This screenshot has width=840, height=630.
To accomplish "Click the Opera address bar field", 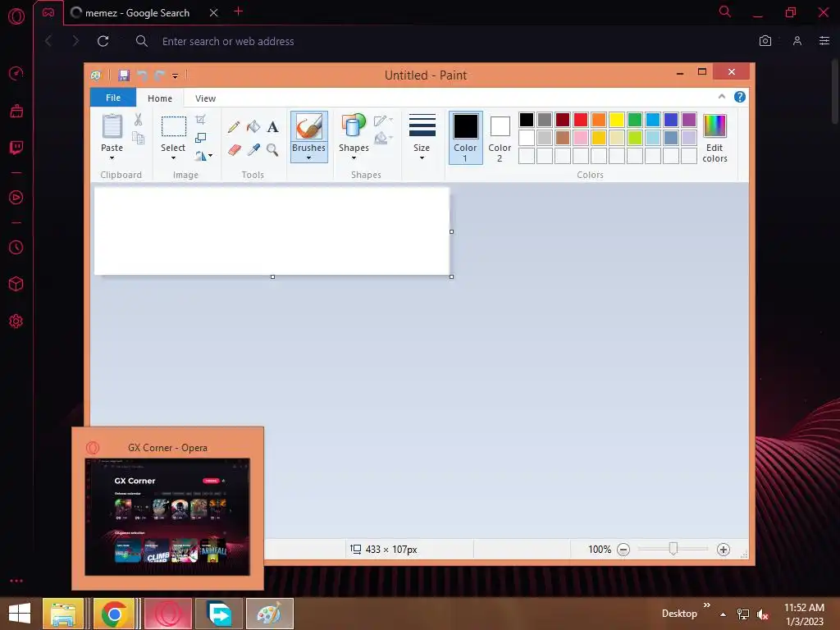I will click(440, 41).
